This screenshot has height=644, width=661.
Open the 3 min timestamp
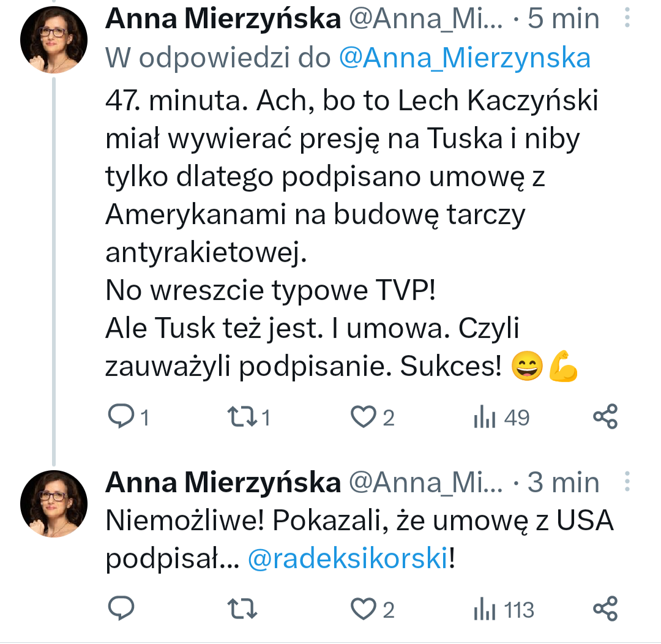pyautogui.click(x=565, y=483)
